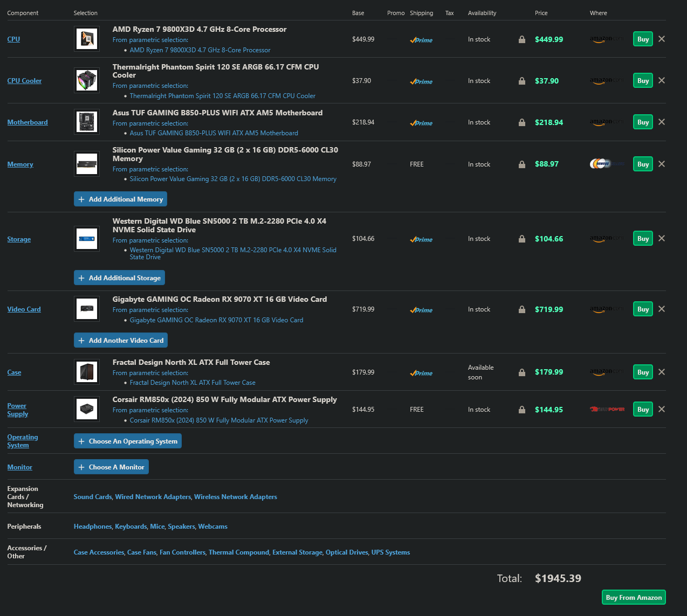This screenshot has width=687, height=616.
Task: Remove the CPU with its X icon
Action: point(662,39)
